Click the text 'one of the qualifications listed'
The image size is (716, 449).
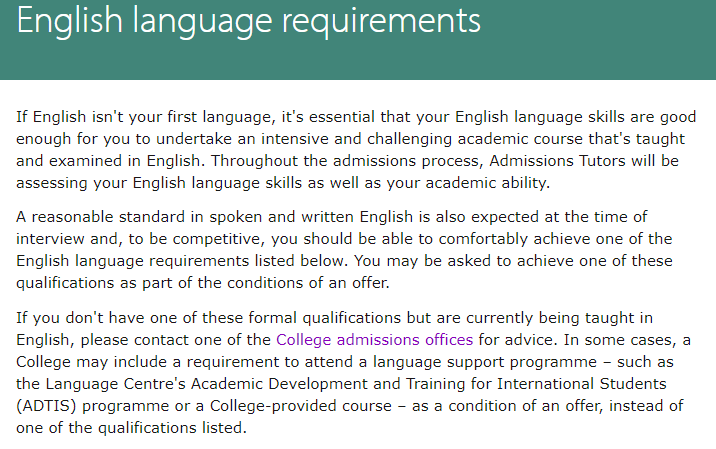[x=131, y=428]
